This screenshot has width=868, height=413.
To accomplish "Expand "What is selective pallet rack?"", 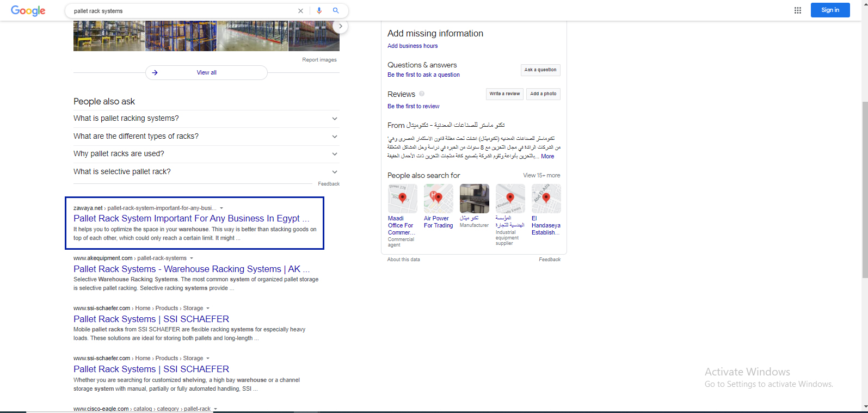I will tap(206, 172).
